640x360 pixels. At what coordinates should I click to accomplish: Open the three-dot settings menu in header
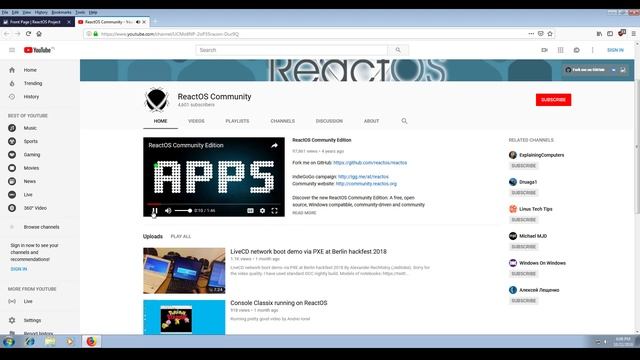pos(593,50)
